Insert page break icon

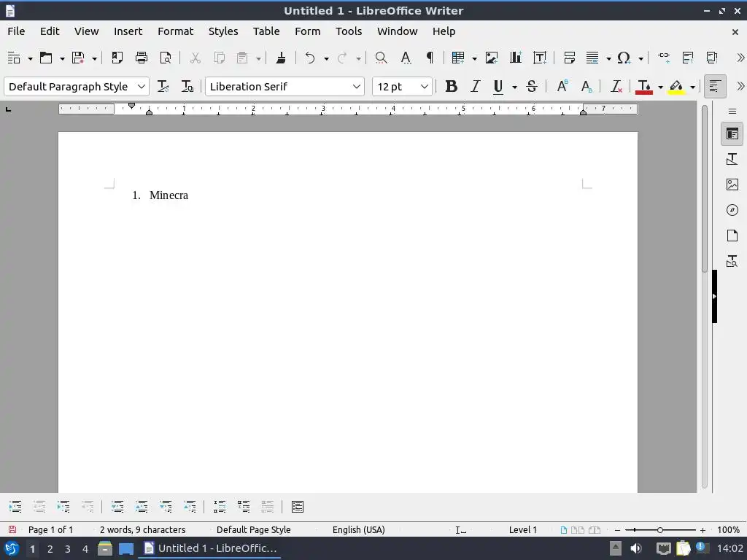[569, 58]
